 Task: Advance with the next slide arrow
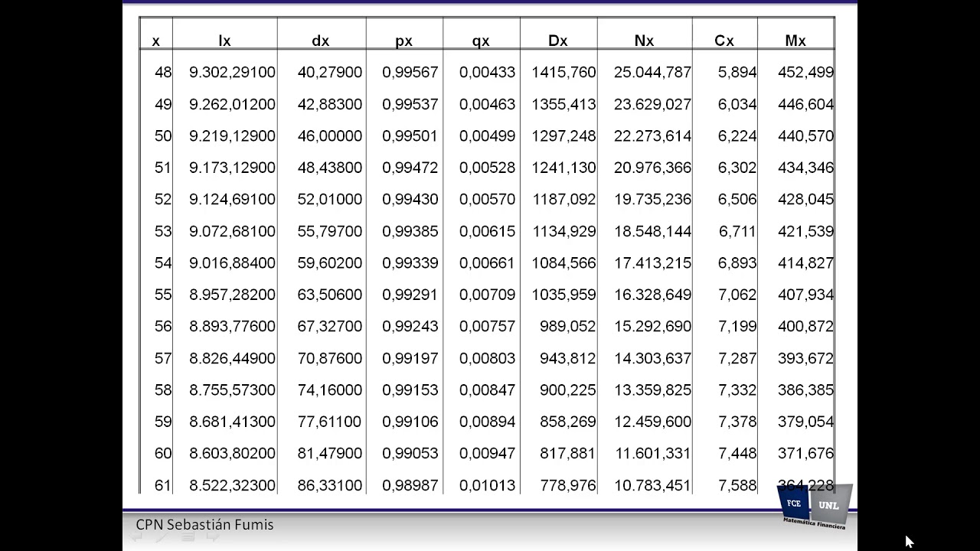point(213,538)
